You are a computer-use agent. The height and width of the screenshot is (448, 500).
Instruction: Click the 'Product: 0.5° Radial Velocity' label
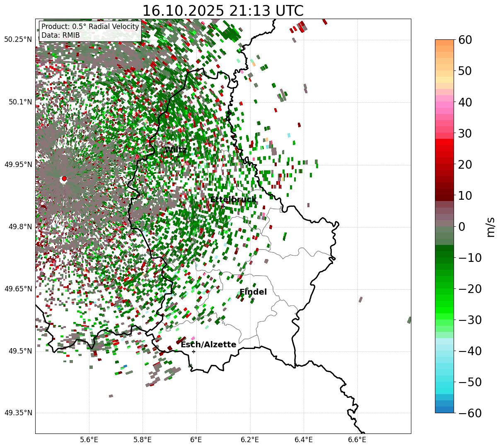[x=90, y=27]
